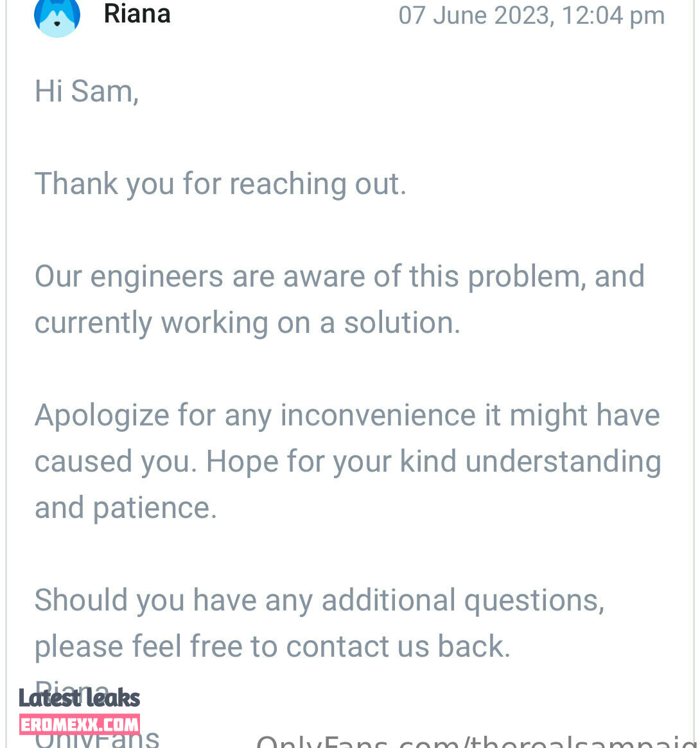Open the OnlyFans.com profile URL at bottom
The width and height of the screenshot is (700, 748).
click(x=478, y=742)
